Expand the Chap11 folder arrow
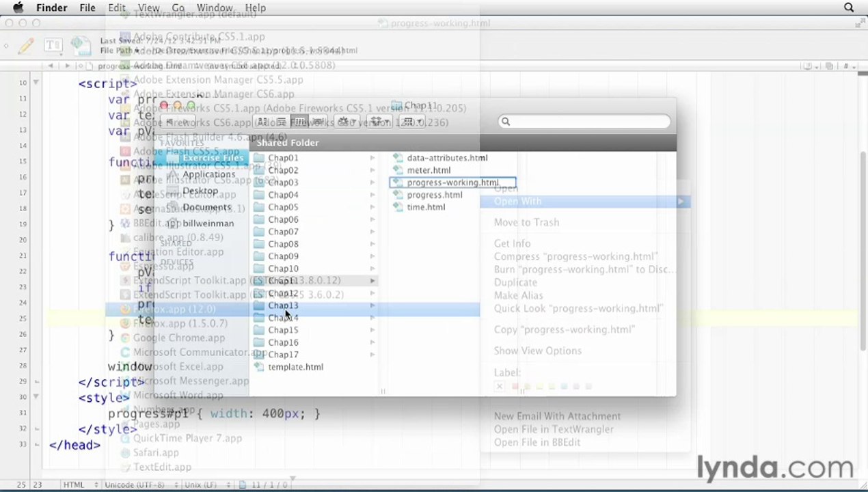The width and height of the screenshot is (868, 492). 372,281
